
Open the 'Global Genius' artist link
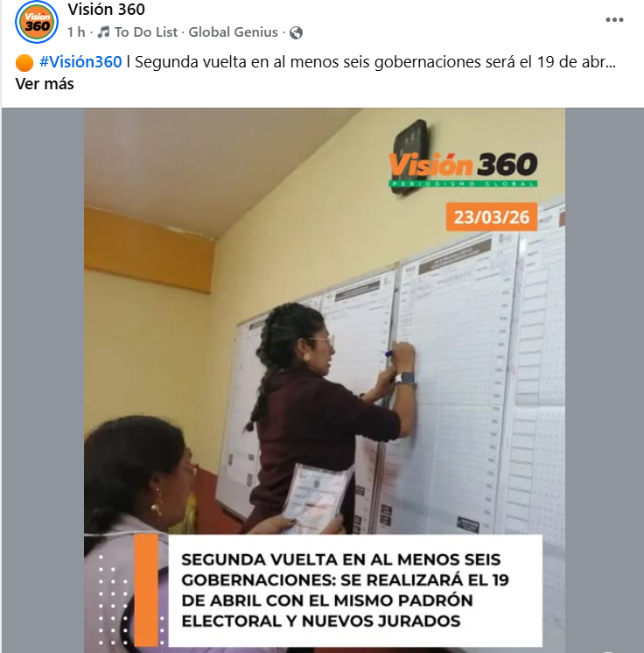[x=233, y=32]
